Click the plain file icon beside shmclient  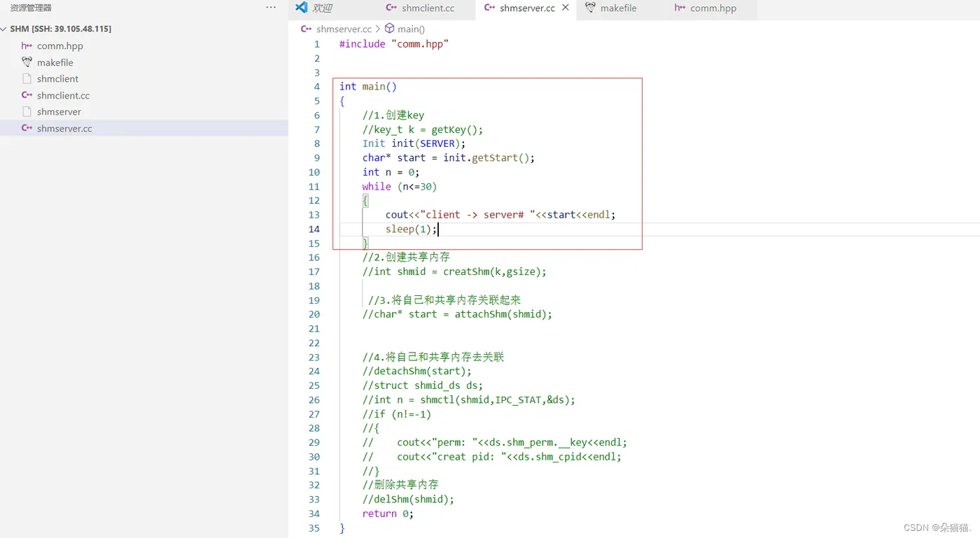click(27, 79)
